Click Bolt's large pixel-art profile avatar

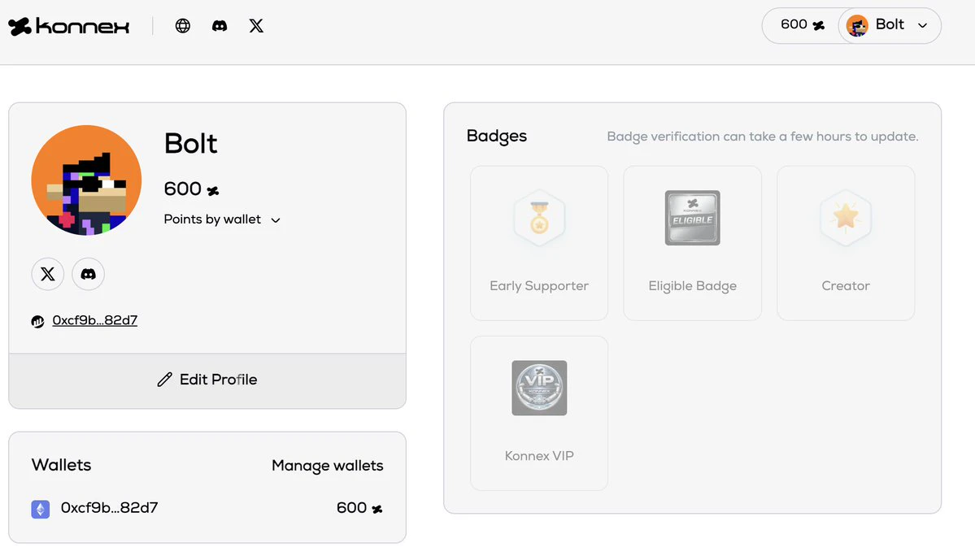click(86, 180)
